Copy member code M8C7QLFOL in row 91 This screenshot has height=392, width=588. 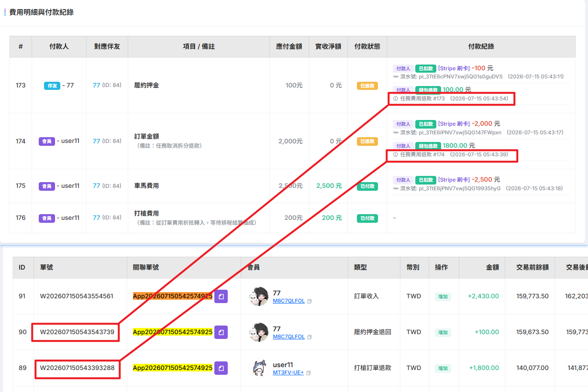[x=310, y=301]
